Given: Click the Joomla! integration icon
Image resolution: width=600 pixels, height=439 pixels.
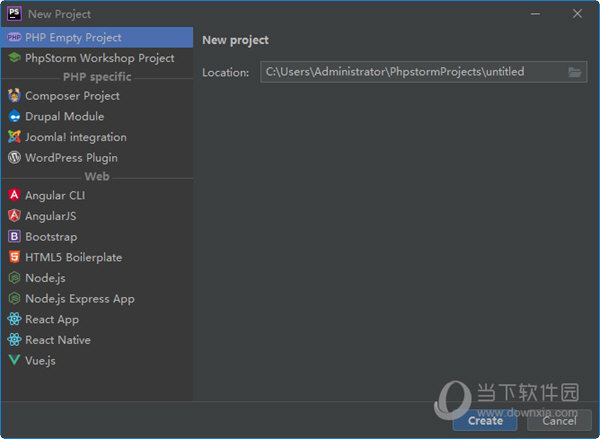Looking at the screenshot, I should [14, 137].
